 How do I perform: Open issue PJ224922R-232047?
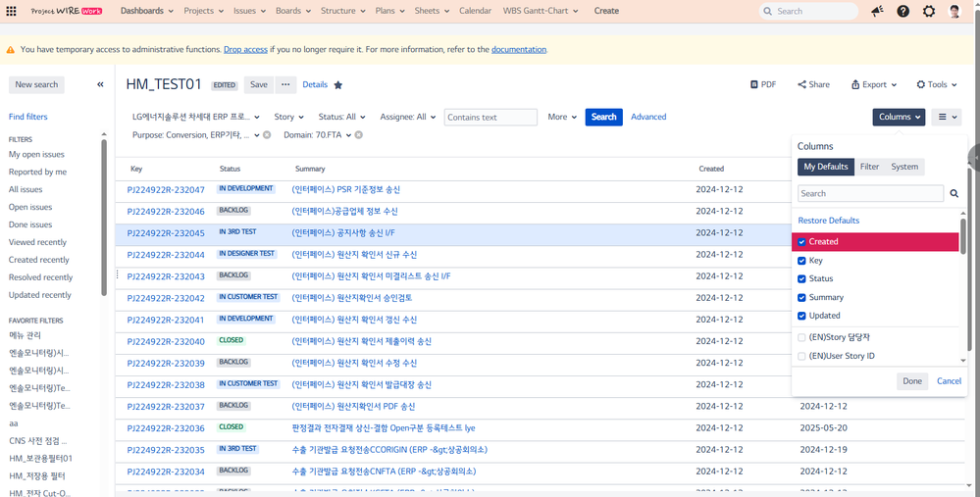point(166,190)
